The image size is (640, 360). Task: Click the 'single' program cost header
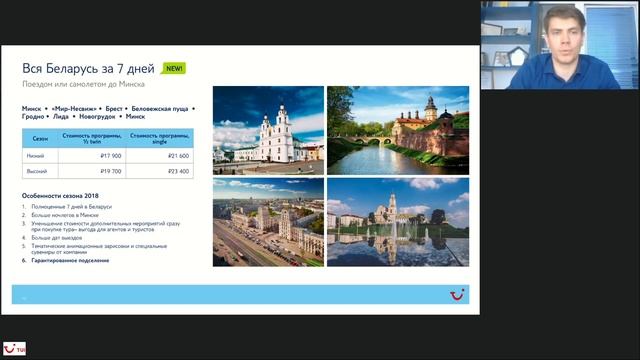160,138
